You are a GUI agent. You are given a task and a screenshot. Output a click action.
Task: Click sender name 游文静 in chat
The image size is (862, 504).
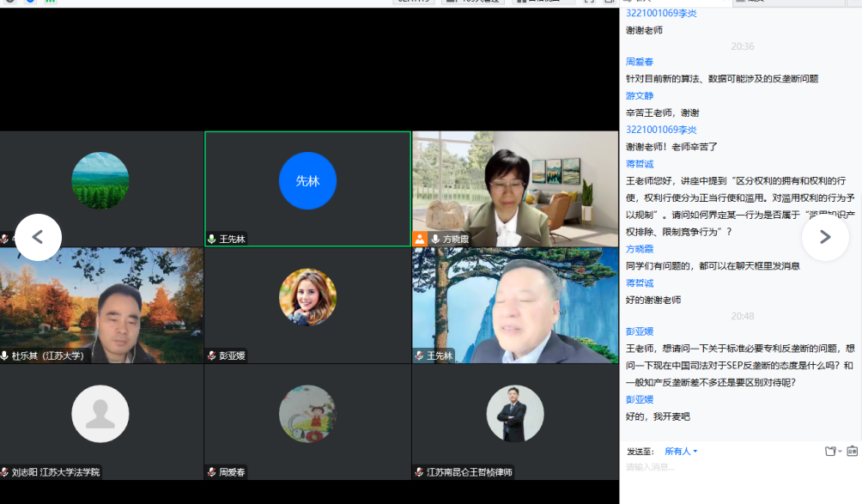639,95
